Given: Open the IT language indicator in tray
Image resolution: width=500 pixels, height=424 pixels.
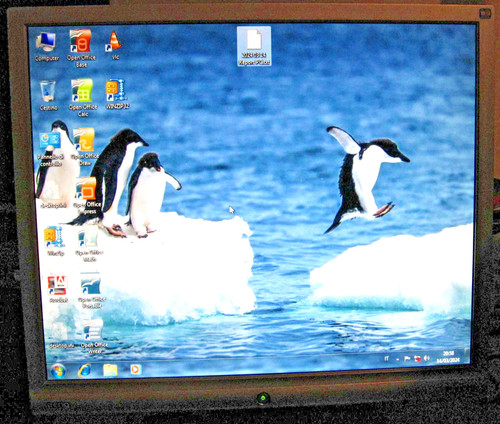Looking at the screenshot, I should (x=386, y=359).
